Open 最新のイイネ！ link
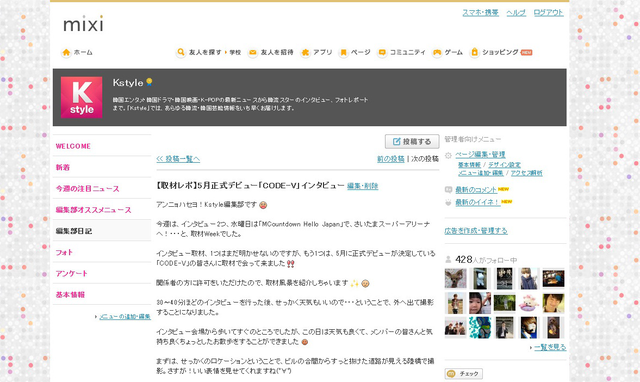This screenshot has height=382, width=640. 478,202
